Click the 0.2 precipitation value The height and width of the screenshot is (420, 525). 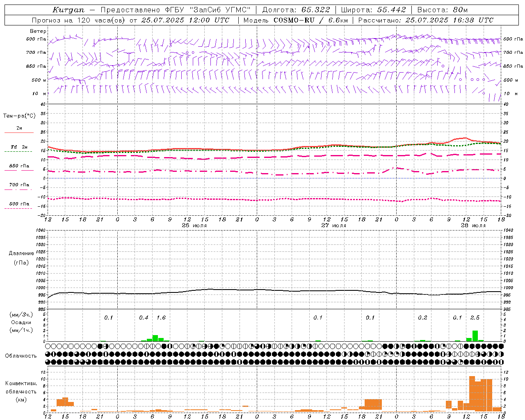[422, 318]
